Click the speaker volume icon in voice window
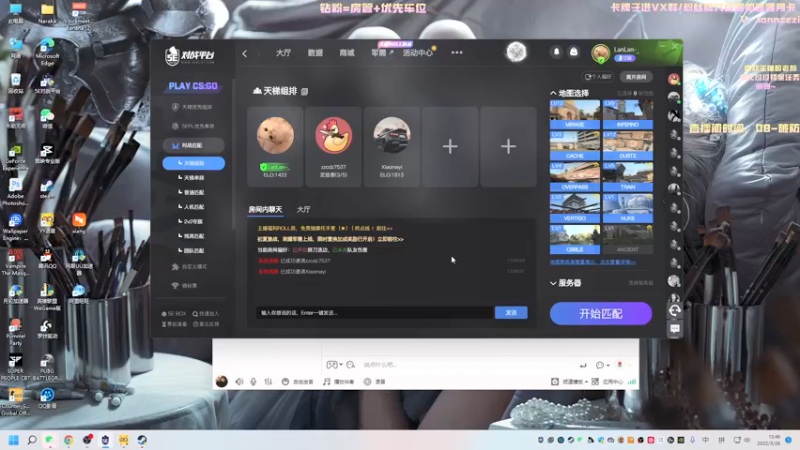Viewport: 800px width, 450px height. [x=239, y=382]
